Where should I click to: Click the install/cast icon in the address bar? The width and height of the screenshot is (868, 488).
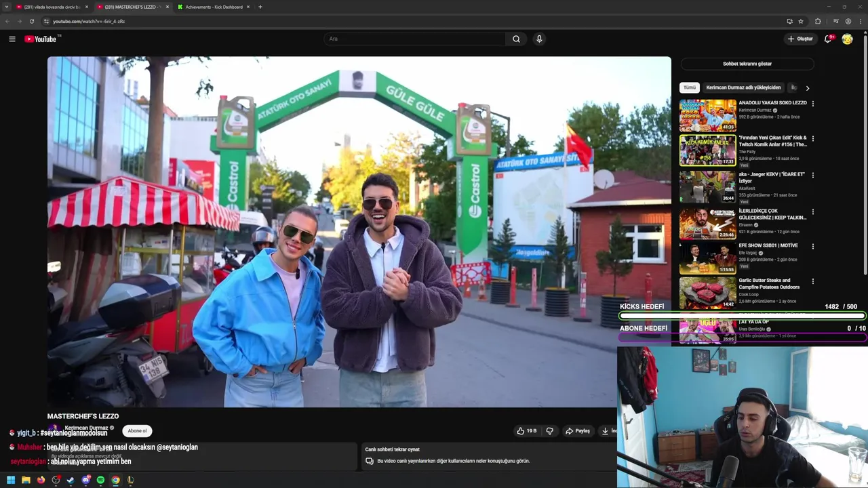click(x=789, y=21)
